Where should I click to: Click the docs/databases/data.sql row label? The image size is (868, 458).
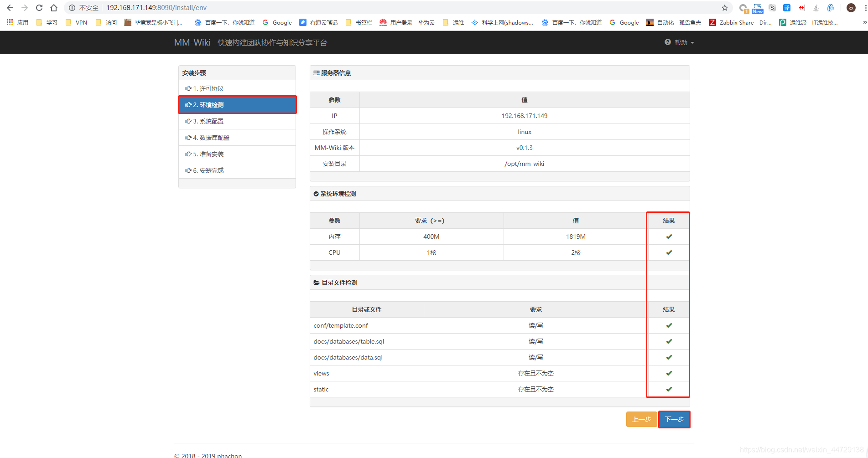coord(348,357)
